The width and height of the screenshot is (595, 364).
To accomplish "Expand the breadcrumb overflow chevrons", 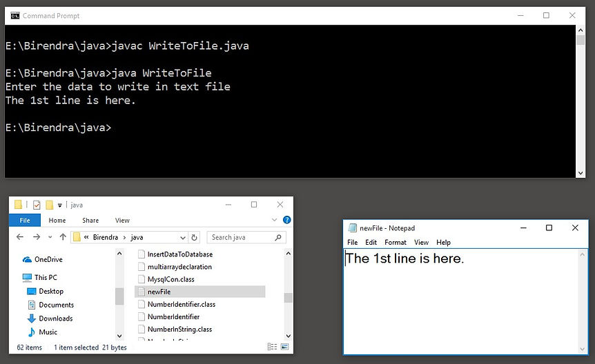I will (x=86, y=237).
